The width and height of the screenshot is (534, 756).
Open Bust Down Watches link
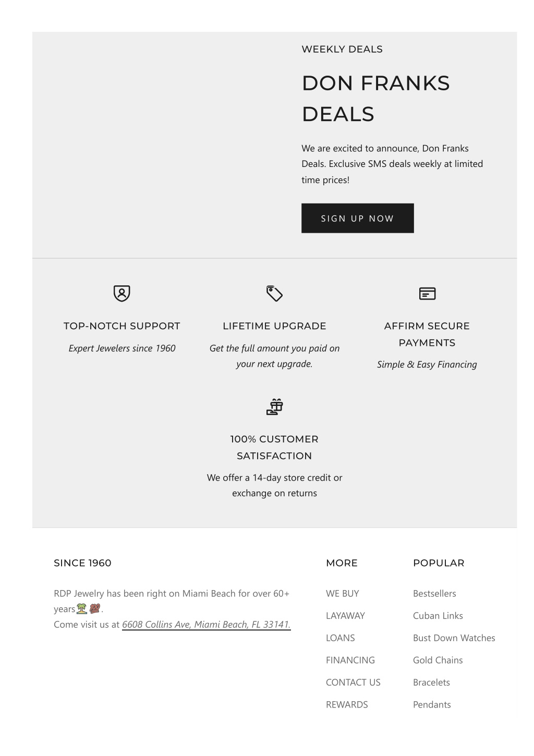pyautogui.click(x=454, y=638)
